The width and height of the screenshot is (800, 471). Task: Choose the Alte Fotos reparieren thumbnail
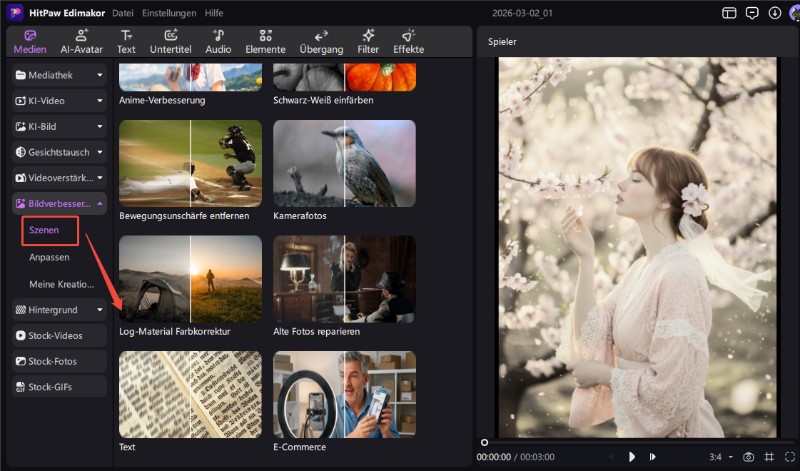(344, 279)
